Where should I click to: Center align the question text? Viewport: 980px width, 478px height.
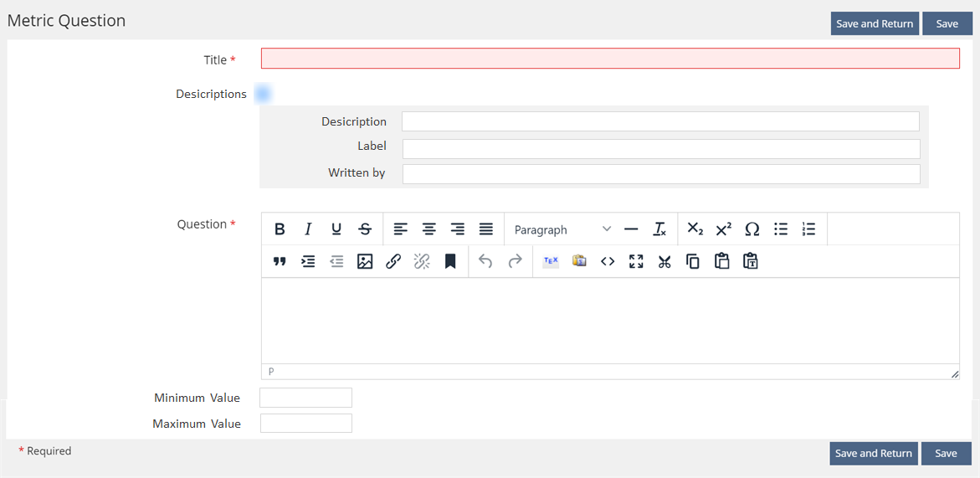click(x=429, y=229)
